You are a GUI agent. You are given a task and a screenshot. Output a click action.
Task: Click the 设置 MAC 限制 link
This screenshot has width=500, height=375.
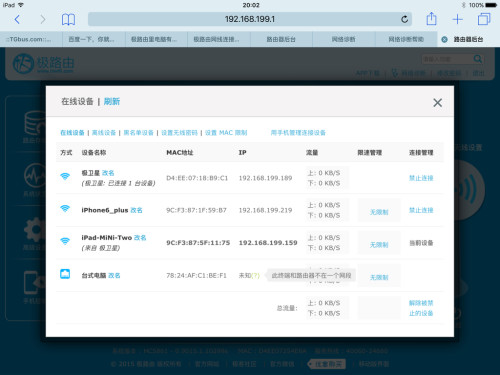click(x=226, y=133)
